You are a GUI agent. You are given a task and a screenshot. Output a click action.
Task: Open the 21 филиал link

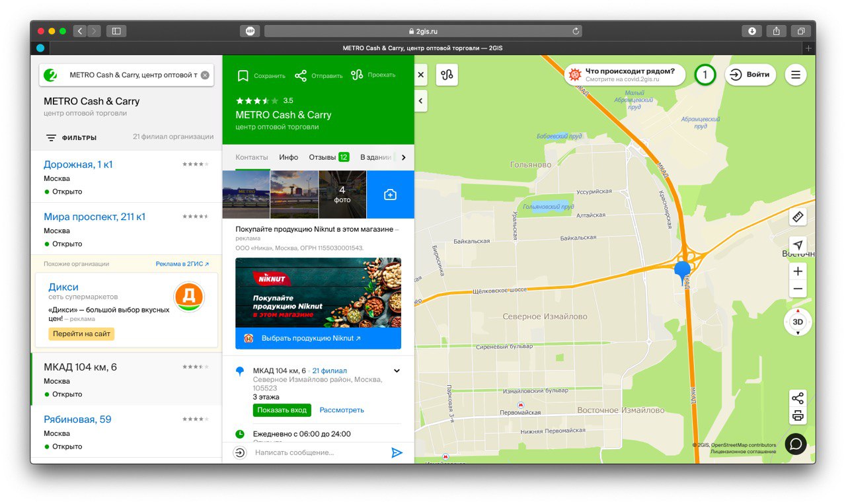(x=329, y=371)
